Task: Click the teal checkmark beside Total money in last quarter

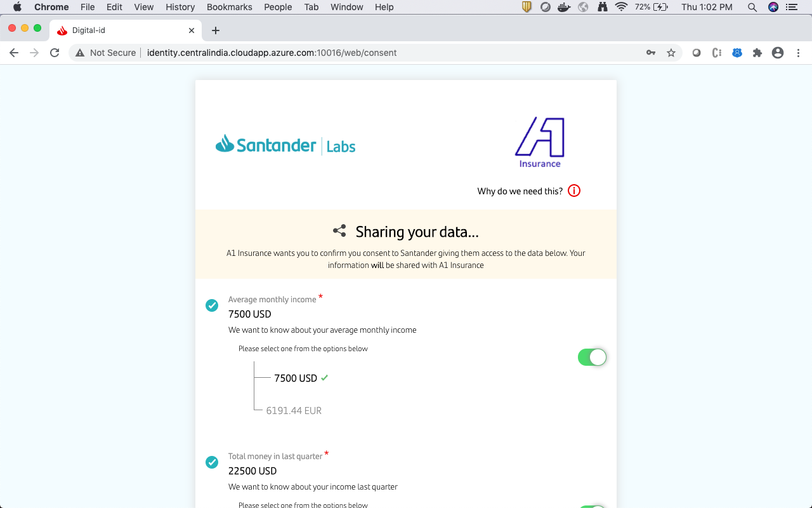Action: pyautogui.click(x=212, y=462)
